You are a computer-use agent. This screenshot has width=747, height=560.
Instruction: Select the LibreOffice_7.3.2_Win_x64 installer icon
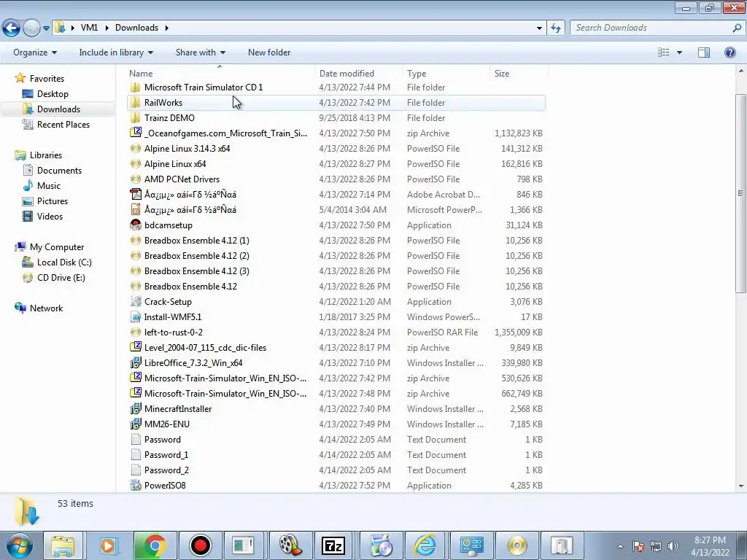[135, 363]
